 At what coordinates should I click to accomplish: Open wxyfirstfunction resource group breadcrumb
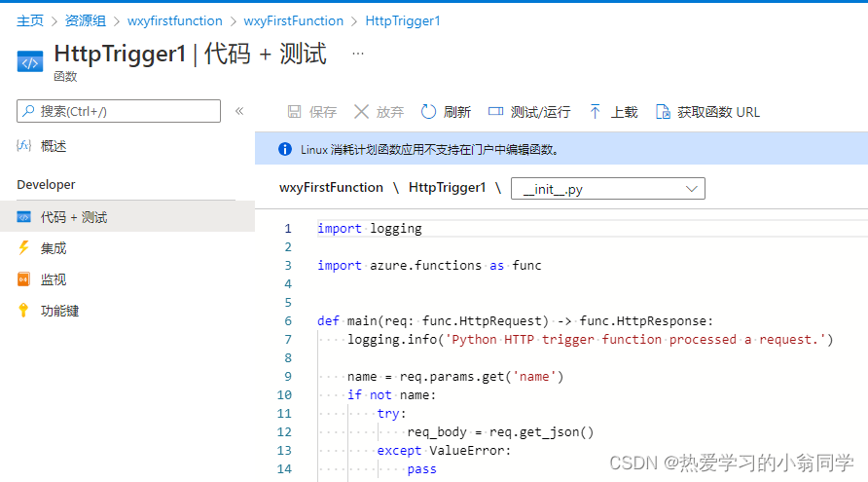click(x=175, y=21)
